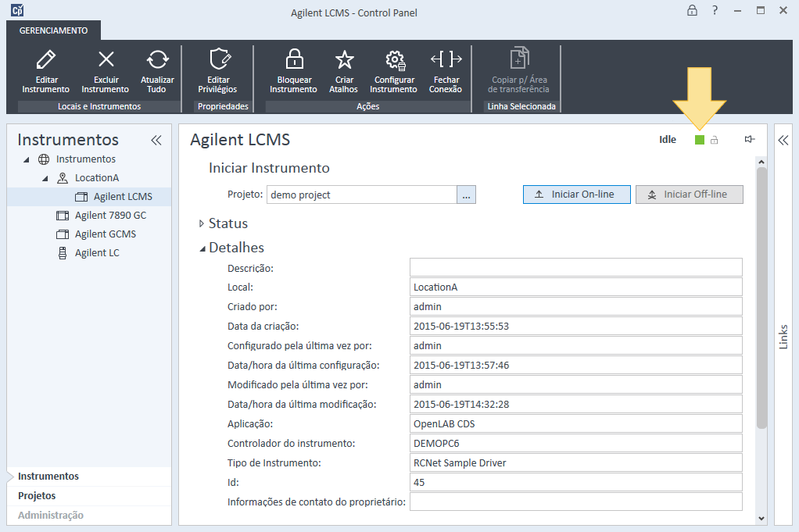The width and height of the screenshot is (799, 532).
Task: Click the Iniciar Instrumento heading
Action: click(269, 168)
